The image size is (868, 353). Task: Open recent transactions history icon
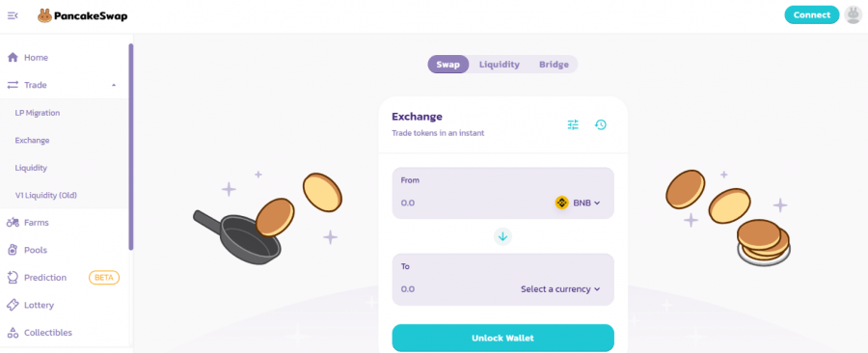[601, 125]
